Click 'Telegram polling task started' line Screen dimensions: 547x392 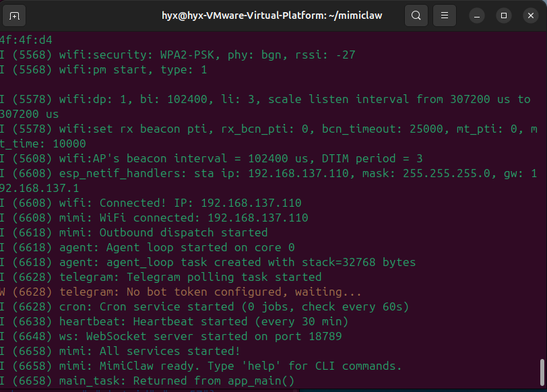(160, 277)
